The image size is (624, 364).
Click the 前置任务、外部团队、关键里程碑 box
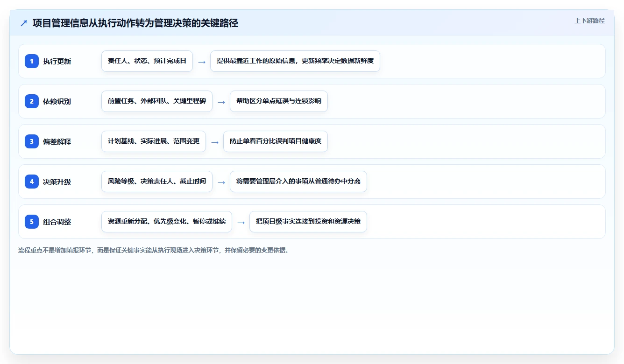(x=157, y=101)
